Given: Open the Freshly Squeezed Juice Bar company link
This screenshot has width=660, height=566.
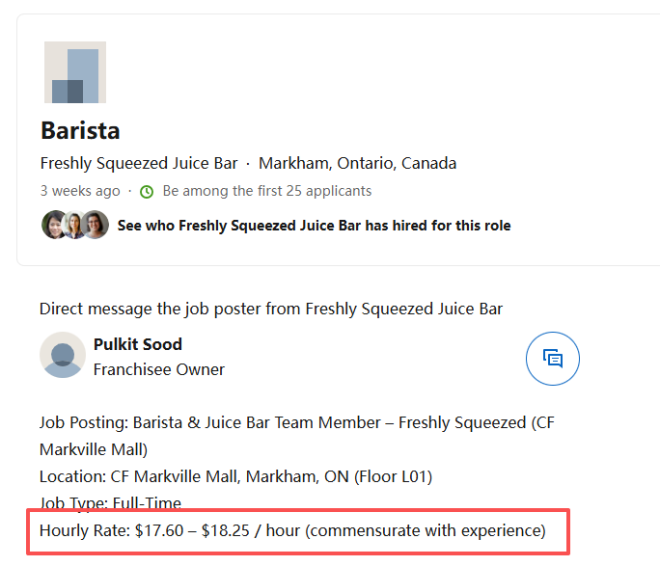Looking at the screenshot, I should click(139, 163).
